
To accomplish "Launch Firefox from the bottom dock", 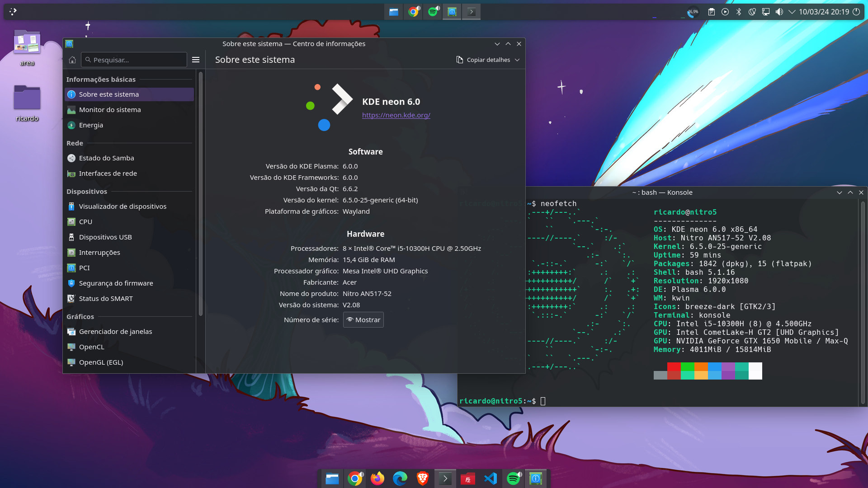I will (377, 479).
